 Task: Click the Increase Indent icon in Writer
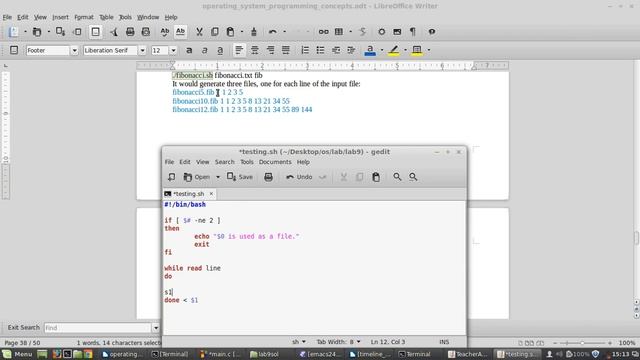click(351, 50)
